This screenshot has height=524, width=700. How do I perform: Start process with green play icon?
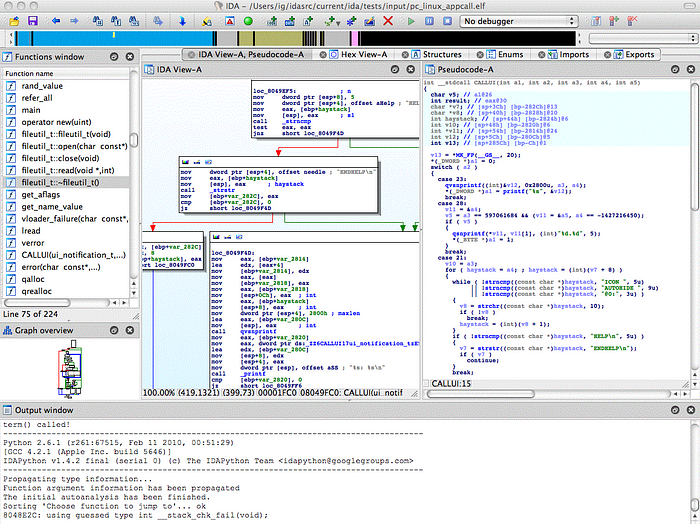click(x=411, y=21)
